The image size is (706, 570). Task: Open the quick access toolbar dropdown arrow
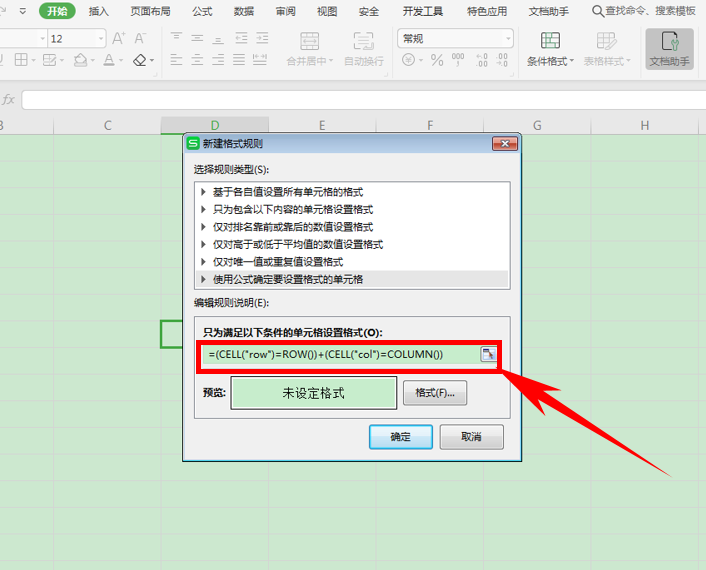coord(23,11)
